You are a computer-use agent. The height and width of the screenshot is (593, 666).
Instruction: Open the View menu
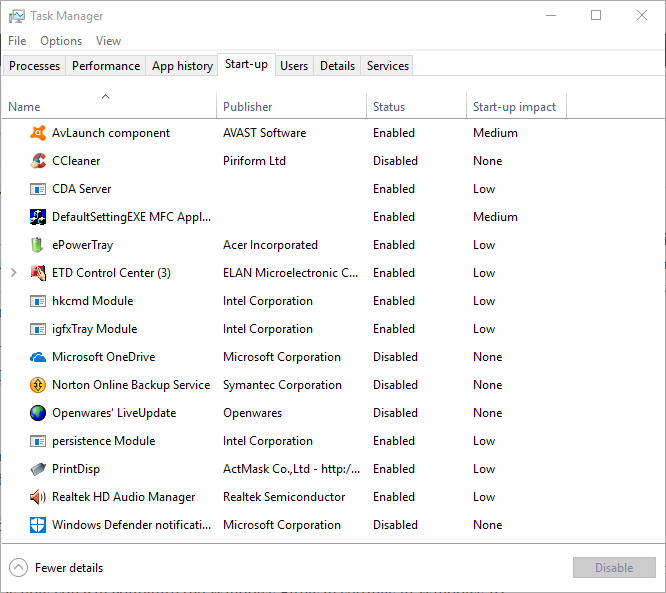pos(108,41)
